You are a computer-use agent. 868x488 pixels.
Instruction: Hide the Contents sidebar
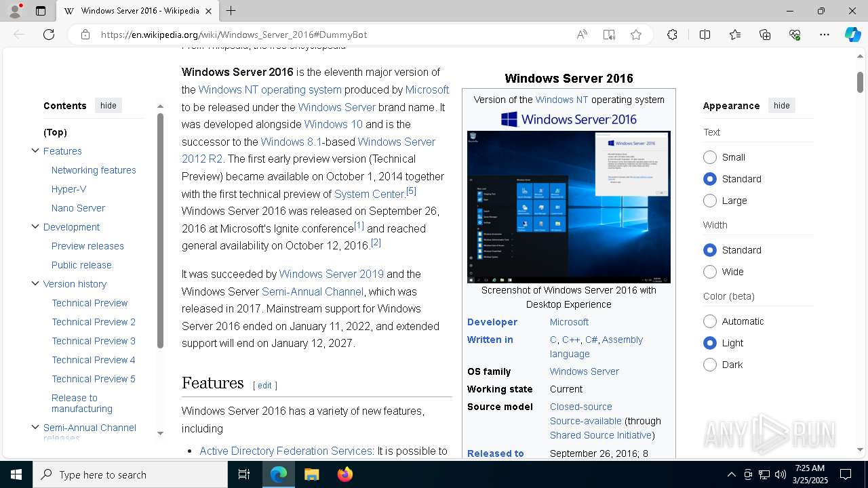point(108,105)
